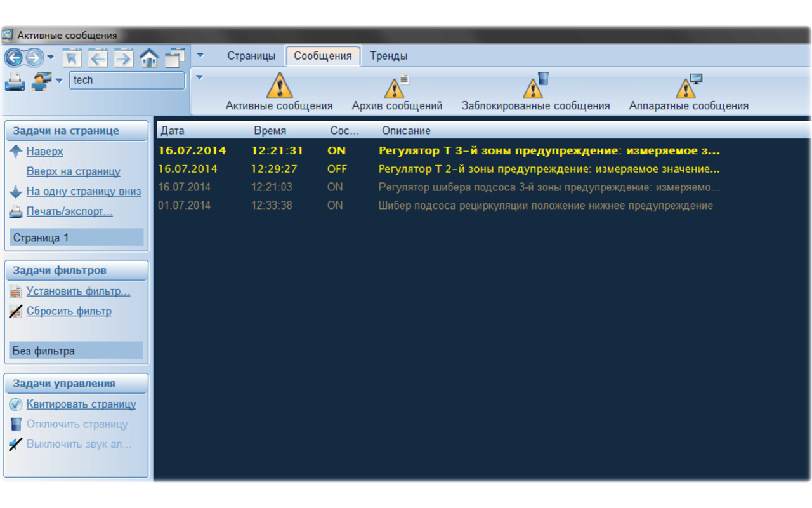Expand the navigation history dropdown arrow

[51, 58]
